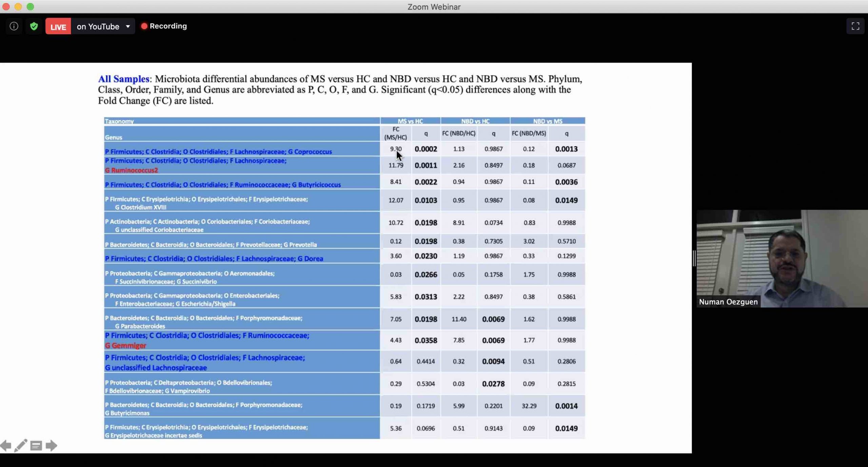Open the slide list menu icon
868x467 pixels.
[x=36, y=446]
